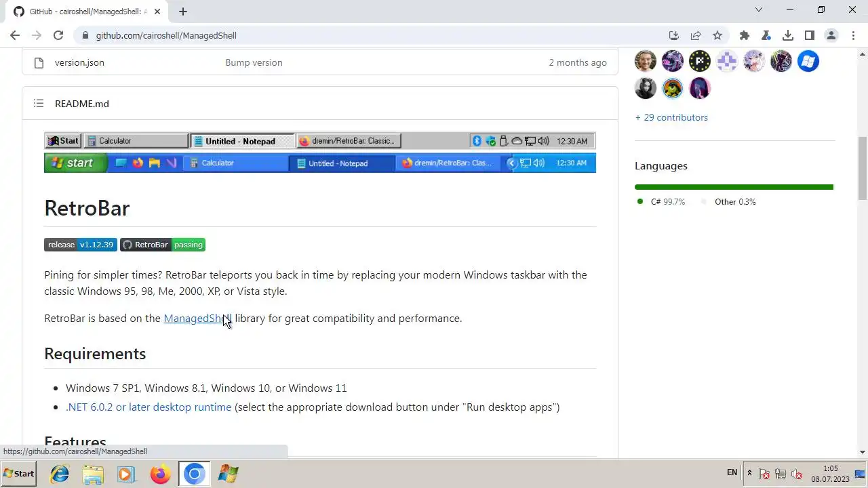Toggle the browser side panel

pyautogui.click(x=810, y=35)
